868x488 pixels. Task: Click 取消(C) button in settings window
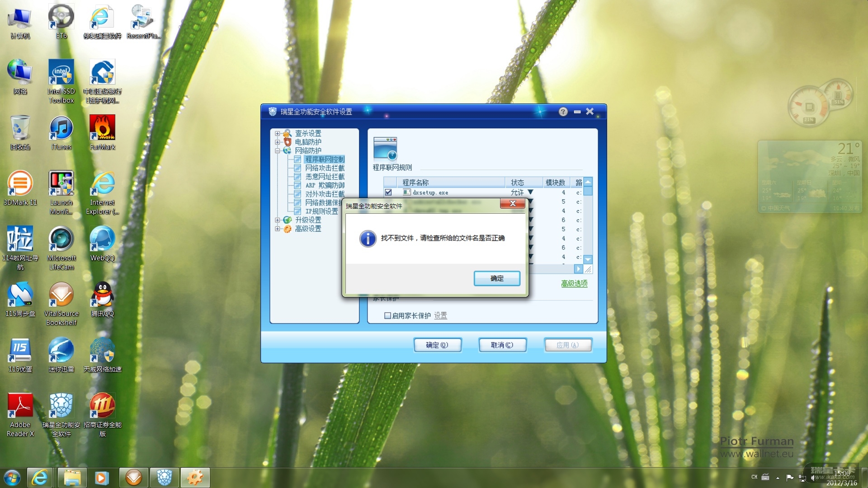(502, 345)
